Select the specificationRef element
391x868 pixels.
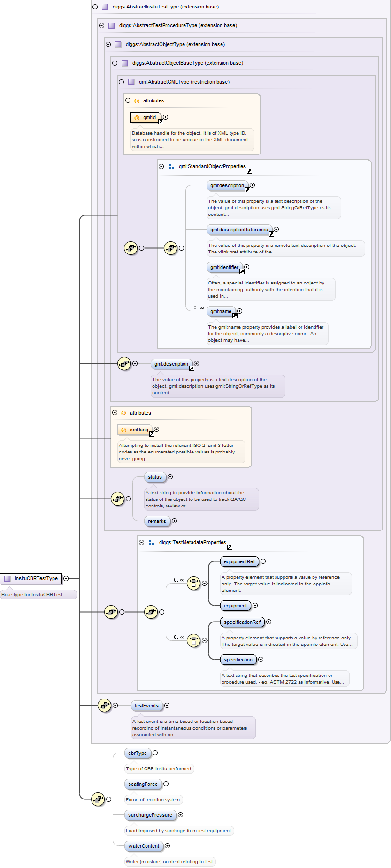tap(242, 622)
